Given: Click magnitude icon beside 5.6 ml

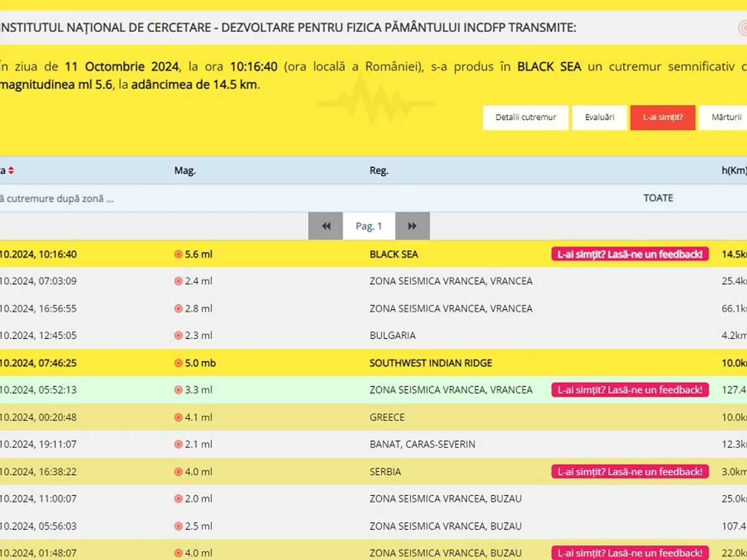Looking at the screenshot, I should pyautogui.click(x=179, y=254).
